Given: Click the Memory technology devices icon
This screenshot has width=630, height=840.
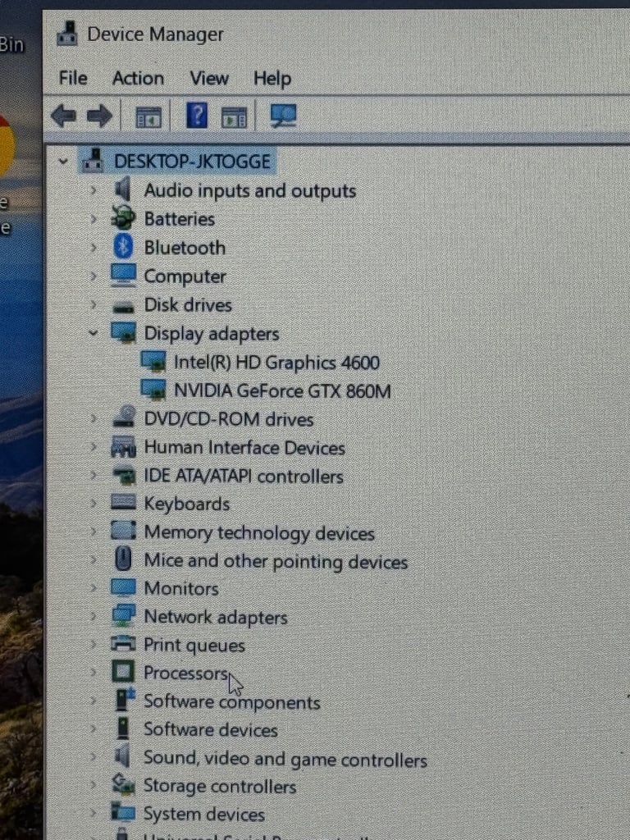Looking at the screenshot, I should pyautogui.click(x=123, y=531).
